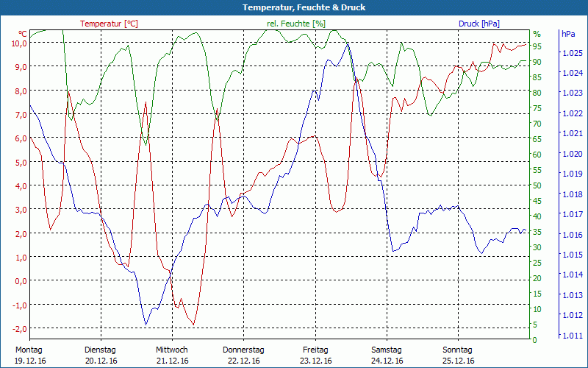Click the '1.022' pressure axis value
588x368 pixels.
click(573, 113)
